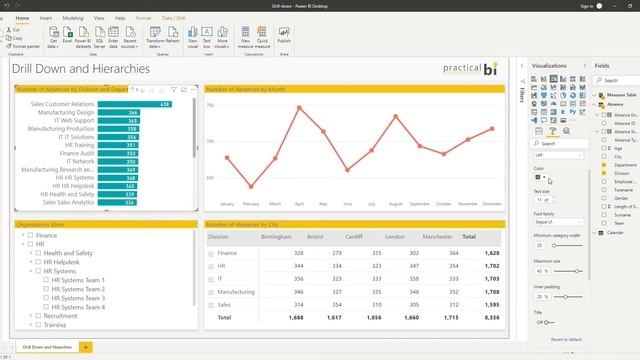Select the stacked bar chart visualization
Image resolution: width=640 pixels, height=360 pixels.
(534, 79)
